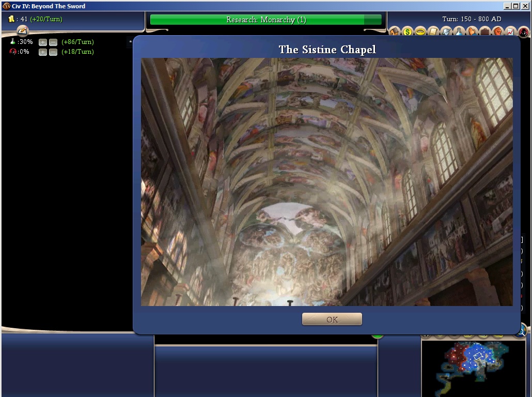Open the Financial Advisor dollar icon
532x397 pixels.
click(408, 32)
